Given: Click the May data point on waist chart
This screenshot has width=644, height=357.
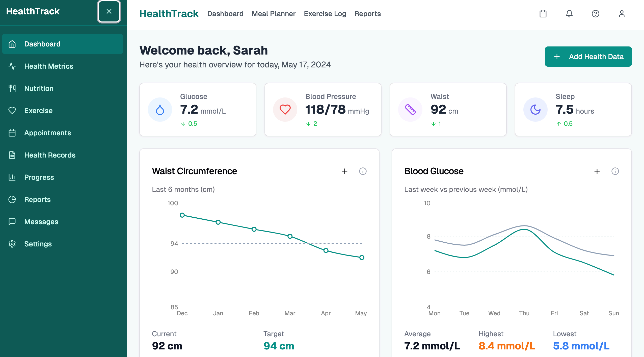Looking at the screenshot, I should point(362,258).
